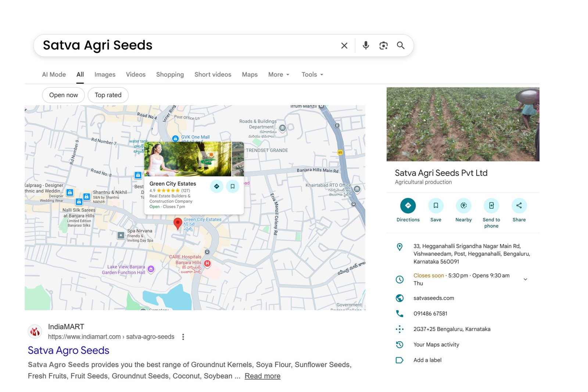The width and height of the screenshot is (588, 392).
Task: Clear the search box text
Action: point(344,46)
